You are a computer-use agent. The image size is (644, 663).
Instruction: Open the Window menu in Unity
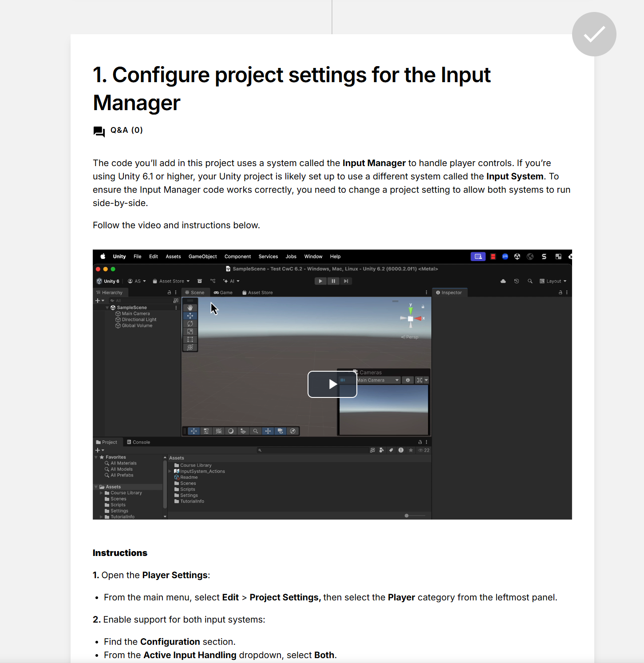[x=313, y=256]
